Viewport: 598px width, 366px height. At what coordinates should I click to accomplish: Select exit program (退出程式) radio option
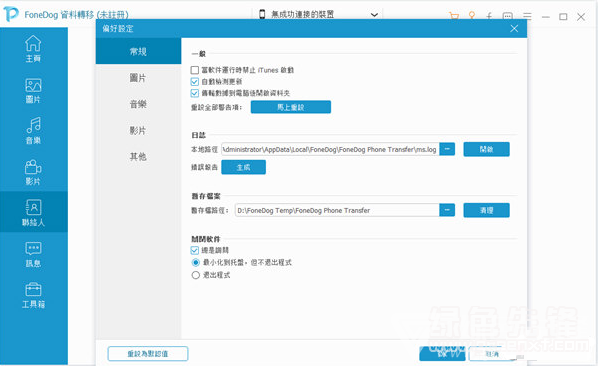196,275
